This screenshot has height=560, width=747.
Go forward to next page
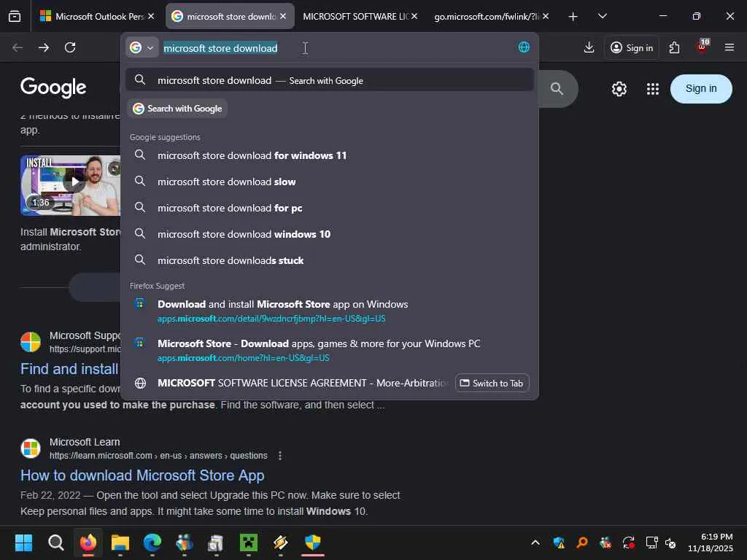tap(44, 47)
